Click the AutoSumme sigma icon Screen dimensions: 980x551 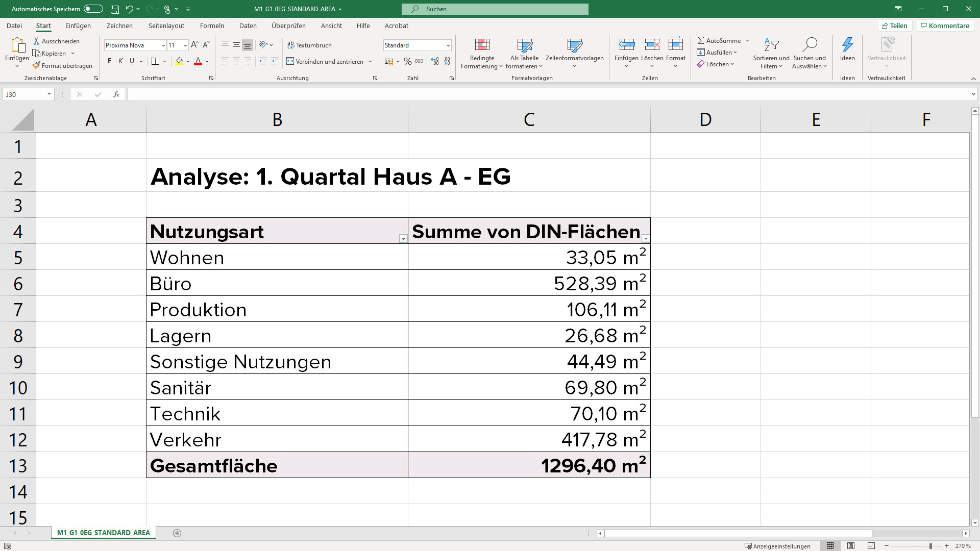[x=701, y=40]
